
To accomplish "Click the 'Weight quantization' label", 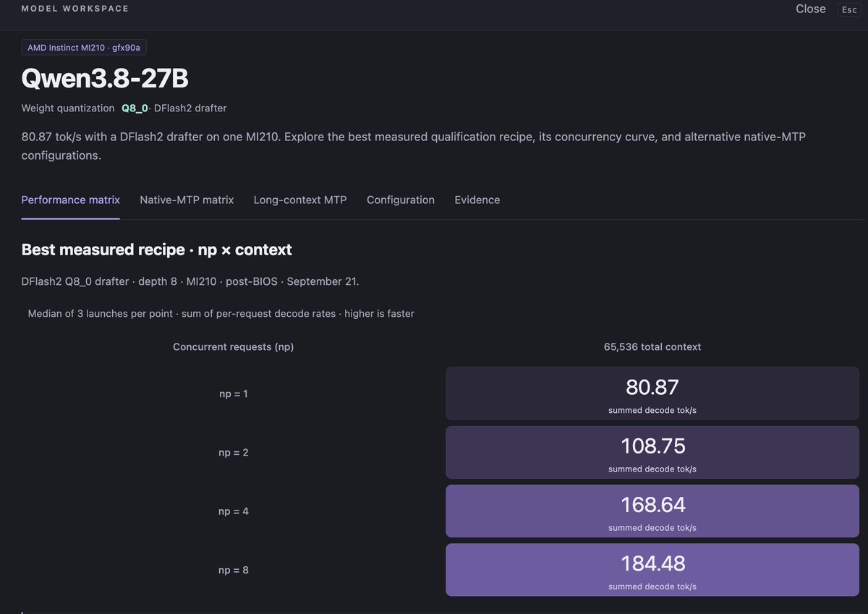I will tap(68, 108).
